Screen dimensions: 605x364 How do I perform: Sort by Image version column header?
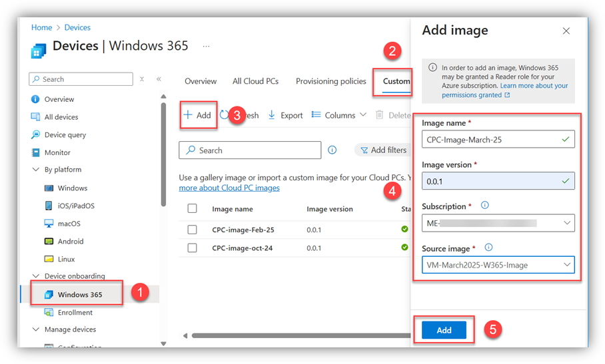(x=330, y=209)
